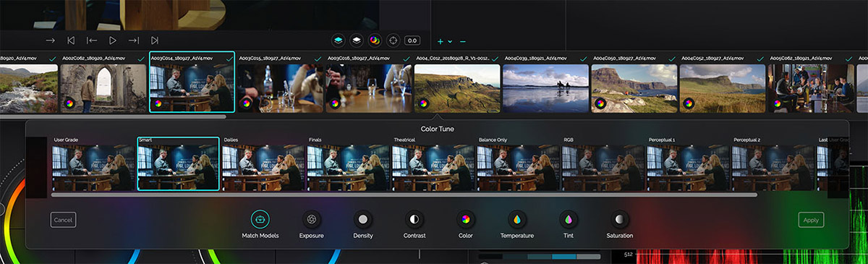Click the minus remove icon
The width and height of the screenshot is (868, 264).
pos(463,41)
